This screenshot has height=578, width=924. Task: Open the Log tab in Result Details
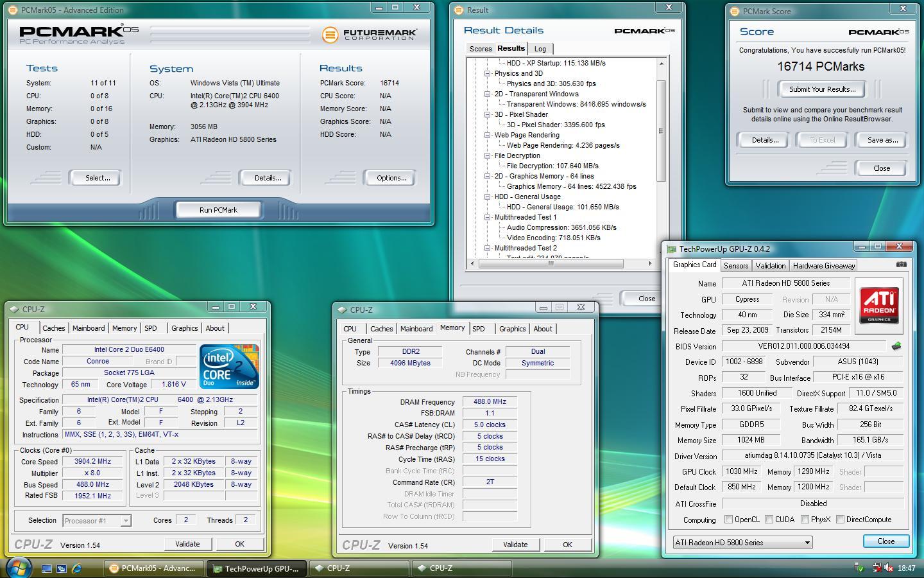click(x=540, y=49)
